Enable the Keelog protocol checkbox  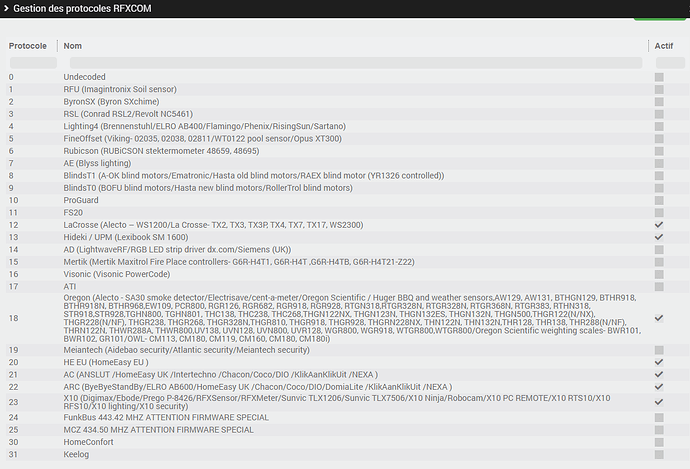(658, 456)
